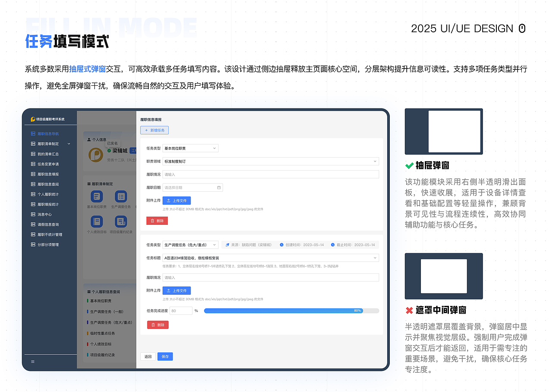Image resolution: width=552 pixels, height=392 pixels.
Task: Click the 生产调度任务 blue tile icon
Action: pos(121,196)
